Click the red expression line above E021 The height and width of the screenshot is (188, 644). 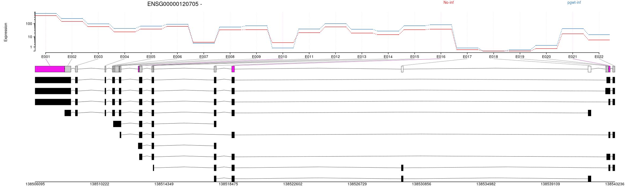[573, 34]
